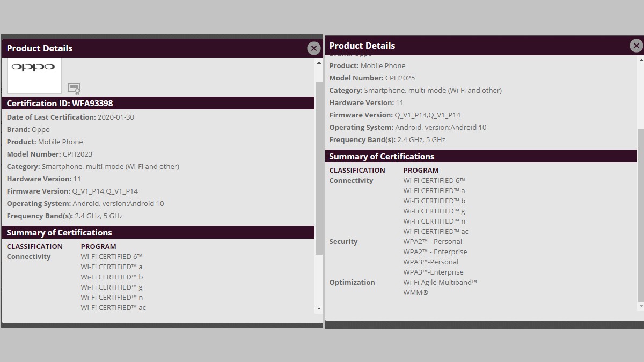
Task: Click Wi-Fi CERTIFIED ac in right dialog
Action: click(436, 231)
